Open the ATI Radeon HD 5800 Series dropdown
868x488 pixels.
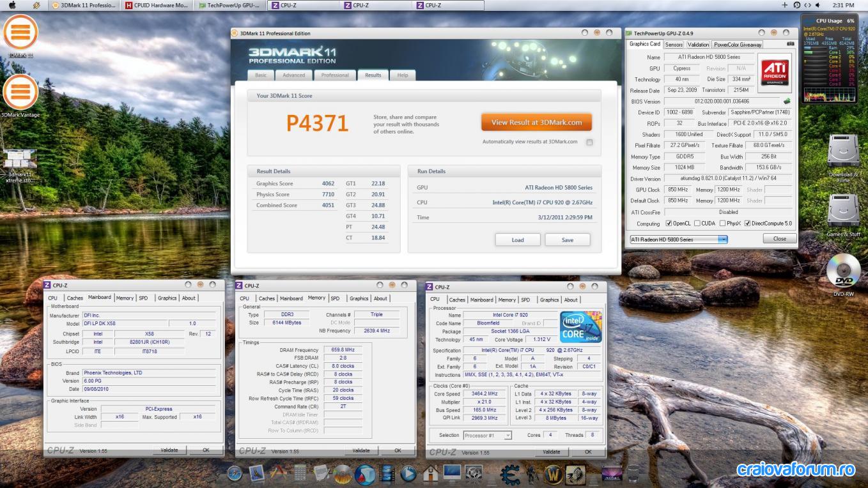tap(678, 240)
